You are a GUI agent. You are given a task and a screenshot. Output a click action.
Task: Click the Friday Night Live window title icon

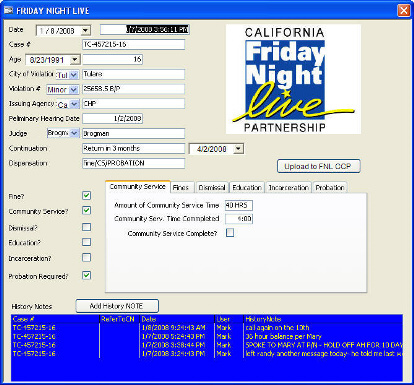point(8,10)
